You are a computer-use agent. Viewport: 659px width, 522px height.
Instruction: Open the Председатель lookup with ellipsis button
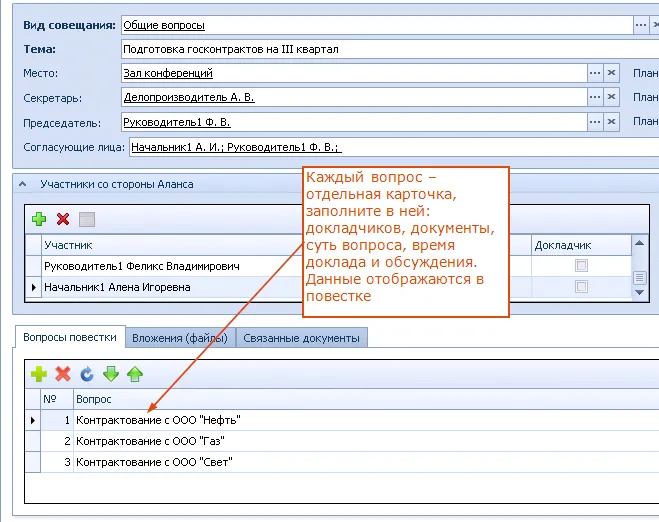(594, 122)
